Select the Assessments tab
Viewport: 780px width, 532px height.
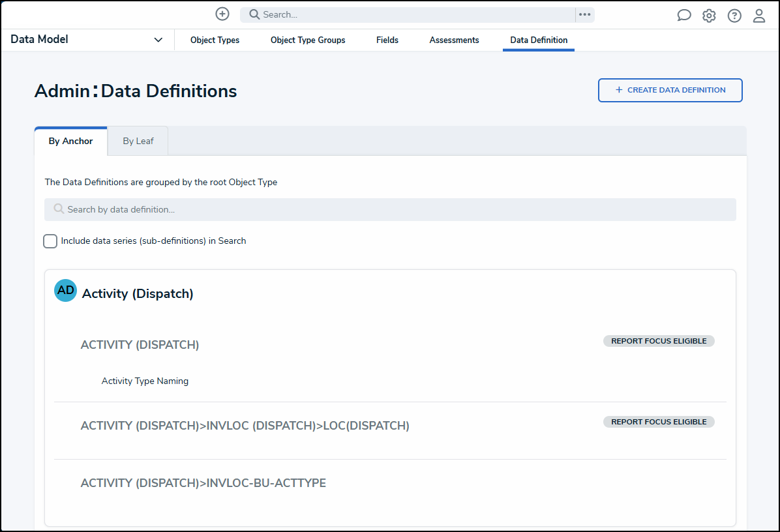point(454,40)
